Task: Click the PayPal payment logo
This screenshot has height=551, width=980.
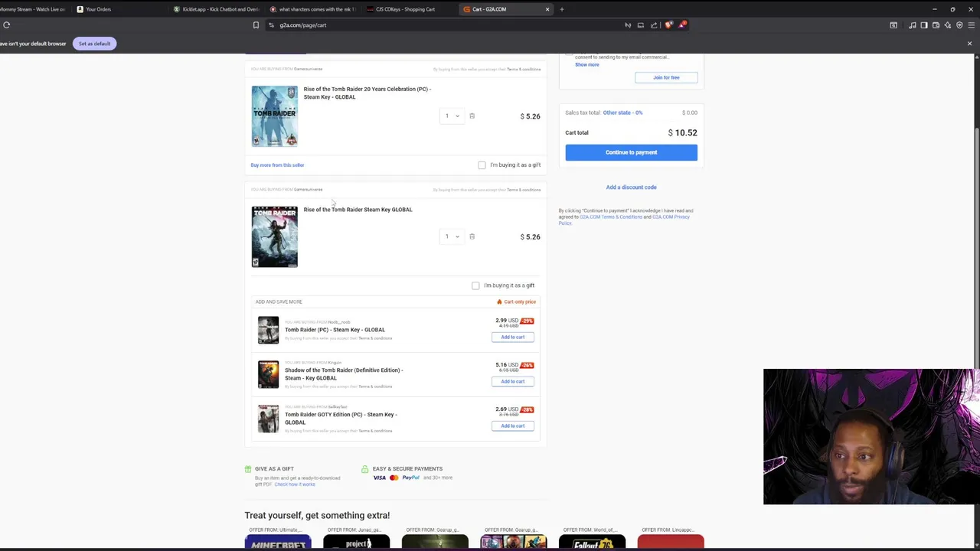Action: (411, 478)
